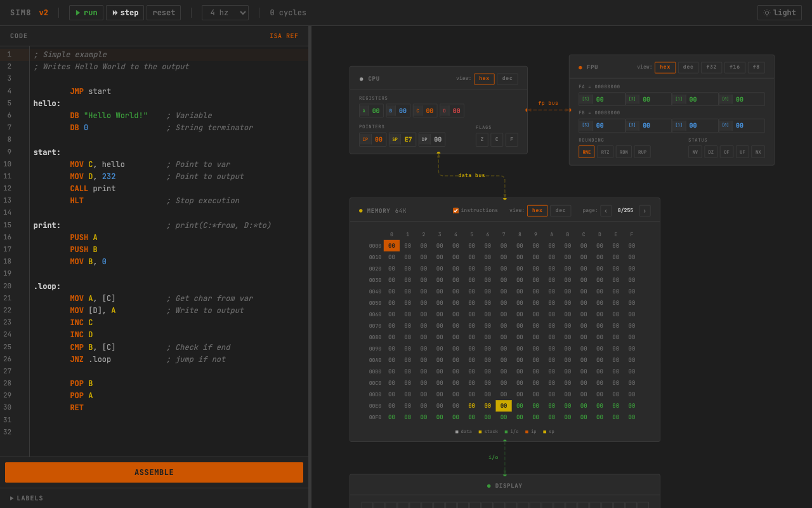Open the 4 hz clock speed dropdown
Image resolution: width=812 pixels, height=508 pixels.
[x=225, y=13]
